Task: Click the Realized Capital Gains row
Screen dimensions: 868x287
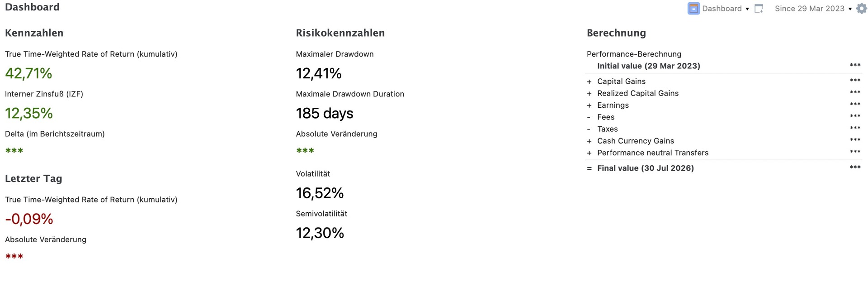Action: 724,93
